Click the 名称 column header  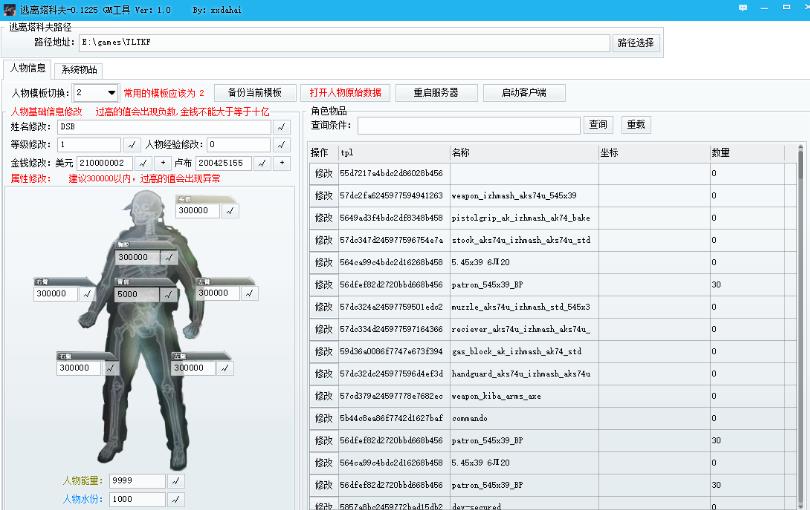click(x=524, y=153)
